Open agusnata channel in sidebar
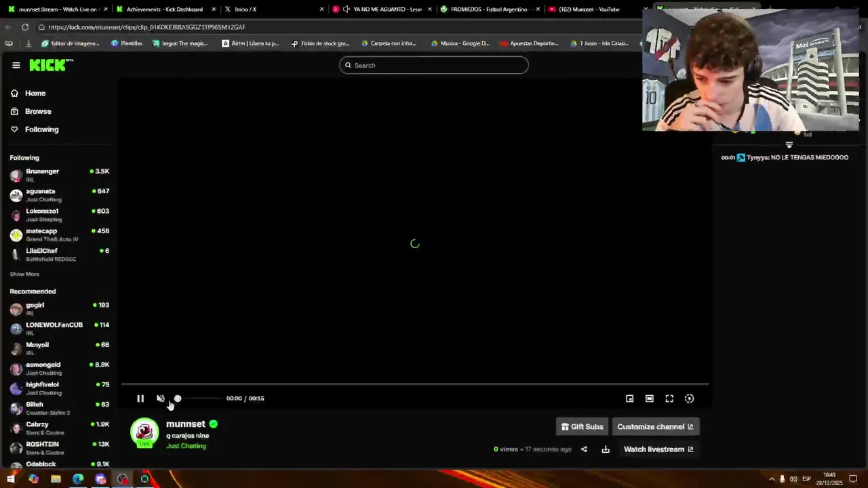Screen dimensions: 868x488 [60, 195]
